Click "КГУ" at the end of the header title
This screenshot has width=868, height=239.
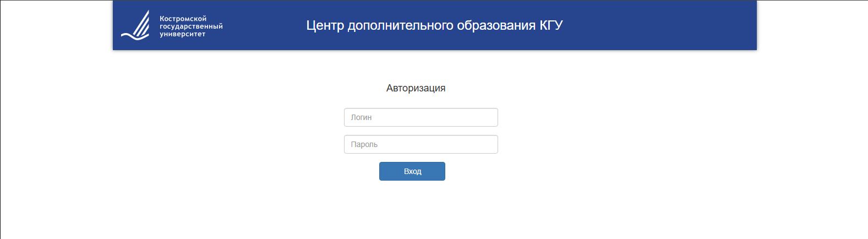click(551, 25)
